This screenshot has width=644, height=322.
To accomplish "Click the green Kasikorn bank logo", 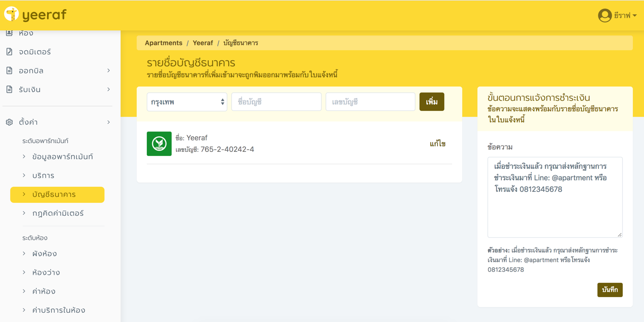I will pos(159,144).
